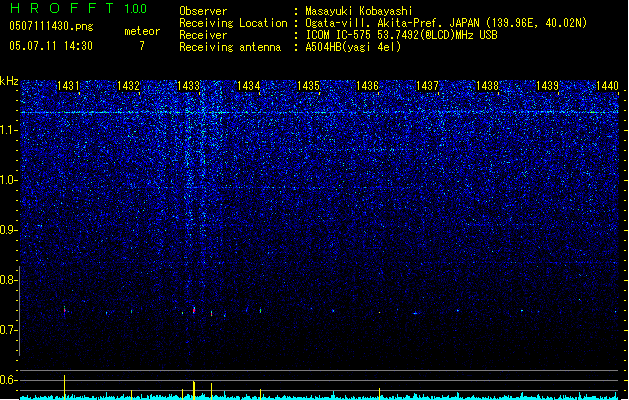Click the 1437 time marker

click(427, 86)
